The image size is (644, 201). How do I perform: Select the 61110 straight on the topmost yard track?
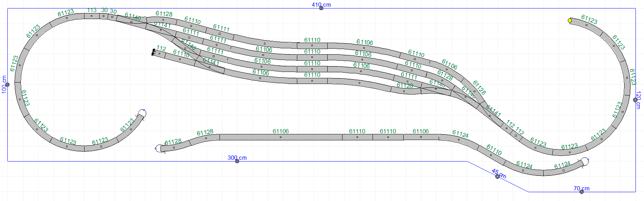coord(312,45)
